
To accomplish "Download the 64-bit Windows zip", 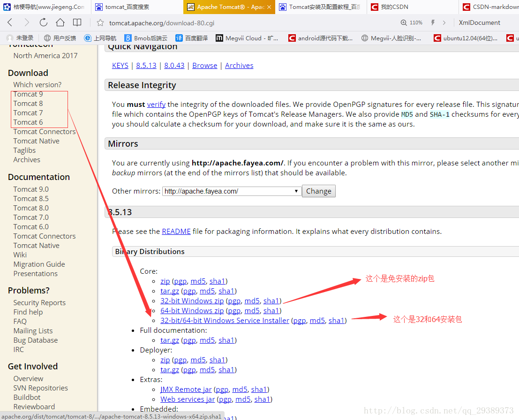I will click(x=192, y=311).
